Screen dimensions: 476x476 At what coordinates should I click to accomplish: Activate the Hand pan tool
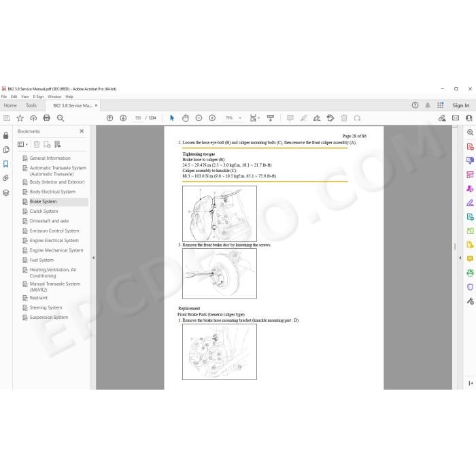[186, 118]
